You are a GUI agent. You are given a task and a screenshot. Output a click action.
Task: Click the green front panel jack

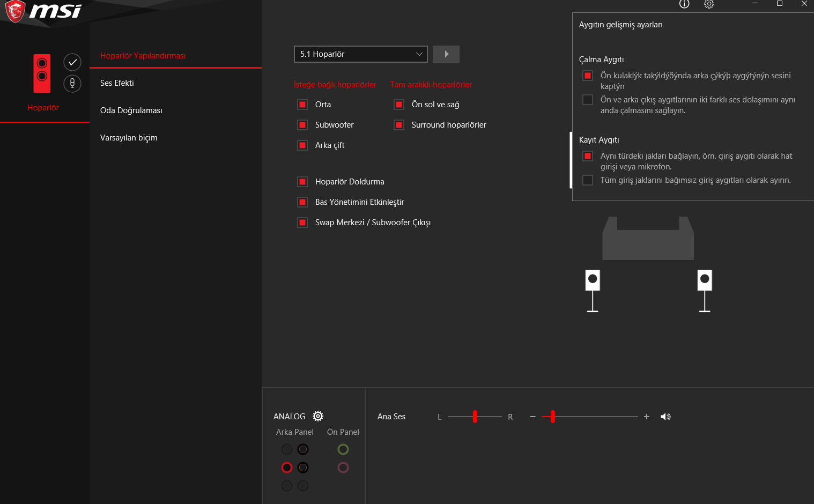[x=343, y=449]
